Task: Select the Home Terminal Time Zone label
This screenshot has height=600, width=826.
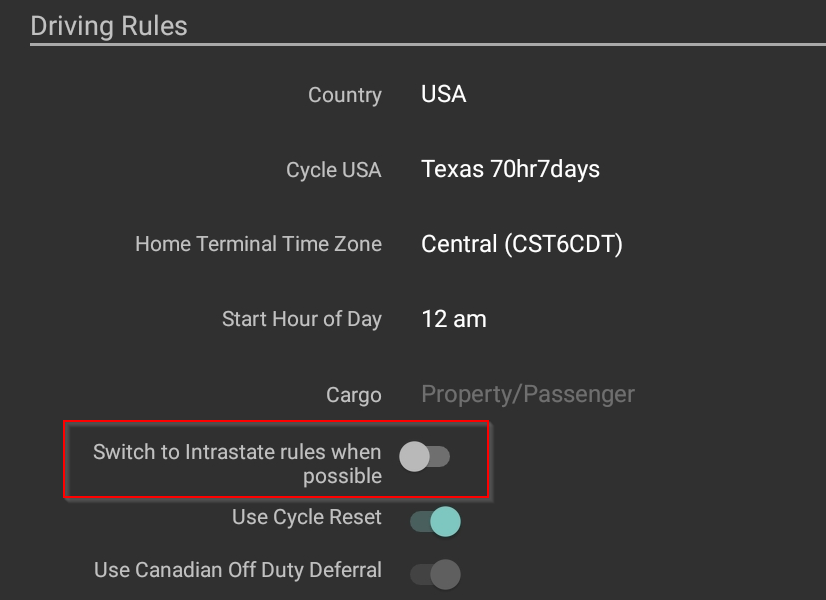Action: tap(258, 244)
